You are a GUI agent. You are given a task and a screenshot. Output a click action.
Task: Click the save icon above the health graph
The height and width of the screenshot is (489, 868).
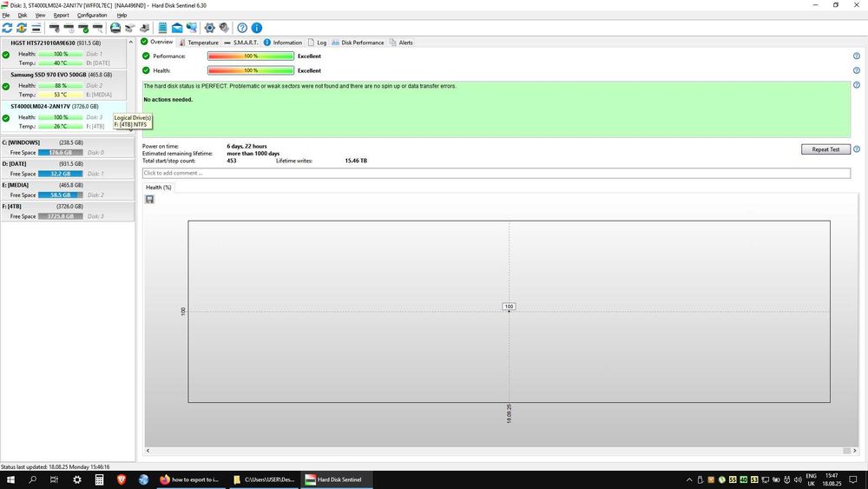point(149,200)
